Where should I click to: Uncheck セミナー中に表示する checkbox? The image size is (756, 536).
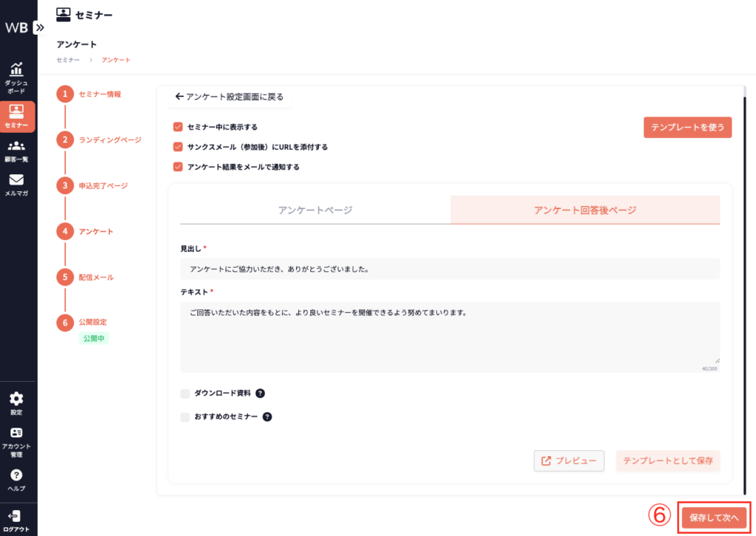177,127
